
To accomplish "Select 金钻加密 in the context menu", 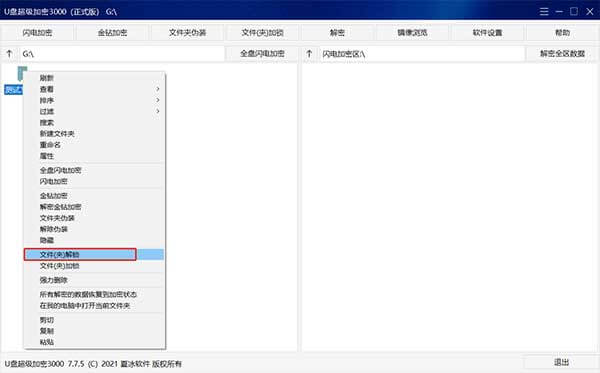I will coord(94,196).
